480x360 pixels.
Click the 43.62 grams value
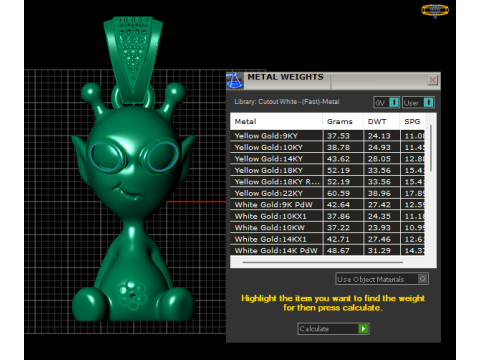pyautogui.click(x=338, y=159)
